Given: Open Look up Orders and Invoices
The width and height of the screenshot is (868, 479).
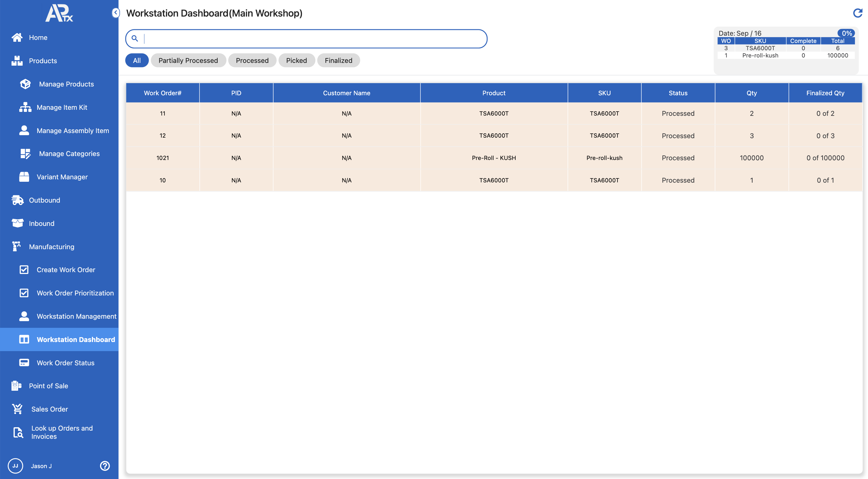Looking at the screenshot, I should tap(62, 432).
